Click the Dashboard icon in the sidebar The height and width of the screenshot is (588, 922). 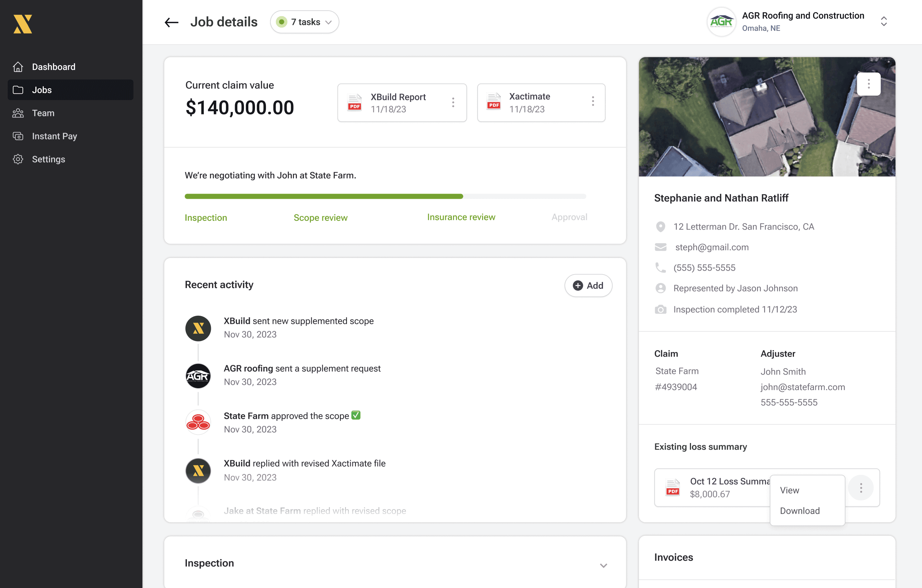pyautogui.click(x=18, y=67)
